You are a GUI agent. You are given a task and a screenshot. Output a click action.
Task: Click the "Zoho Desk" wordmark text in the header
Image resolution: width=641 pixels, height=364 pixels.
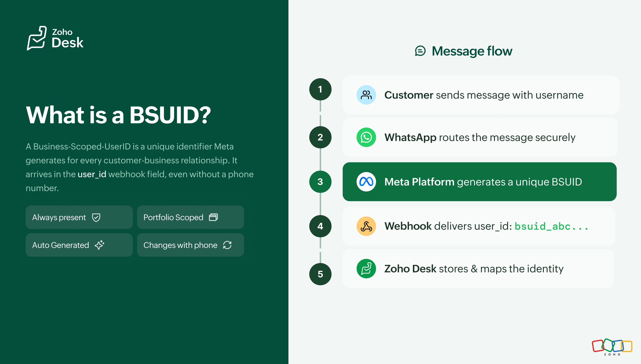pos(68,38)
